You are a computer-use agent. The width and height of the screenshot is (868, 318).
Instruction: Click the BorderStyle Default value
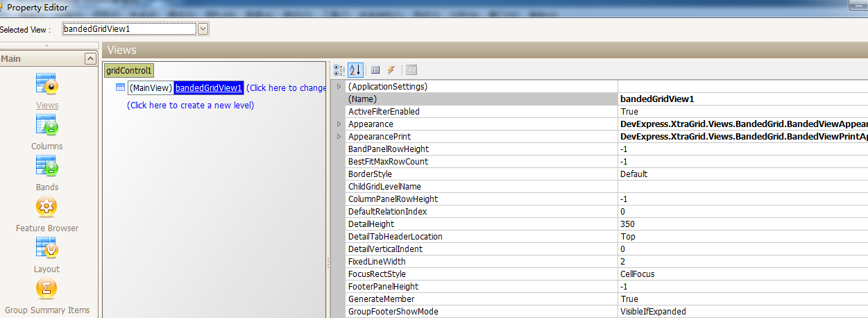click(x=742, y=174)
